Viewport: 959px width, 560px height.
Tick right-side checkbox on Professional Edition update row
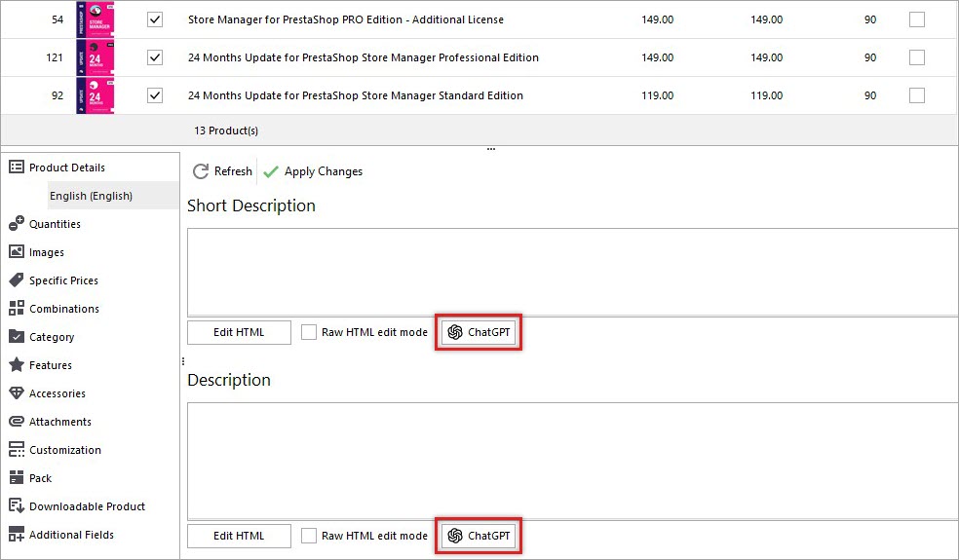click(917, 57)
